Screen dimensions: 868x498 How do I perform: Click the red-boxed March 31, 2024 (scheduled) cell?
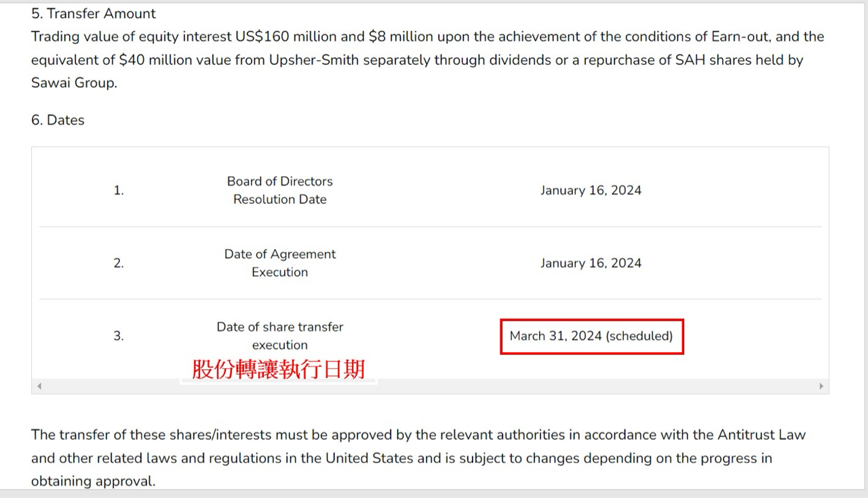tap(591, 336)
